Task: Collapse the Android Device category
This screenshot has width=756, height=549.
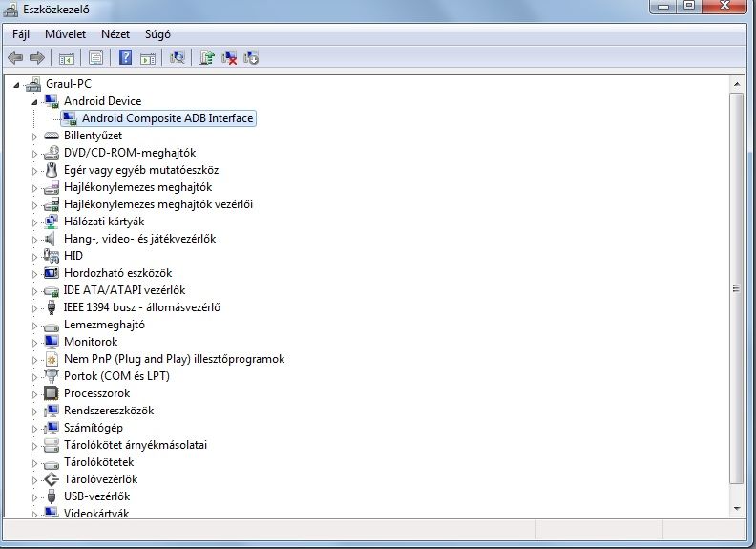Action: coord(34,102)
